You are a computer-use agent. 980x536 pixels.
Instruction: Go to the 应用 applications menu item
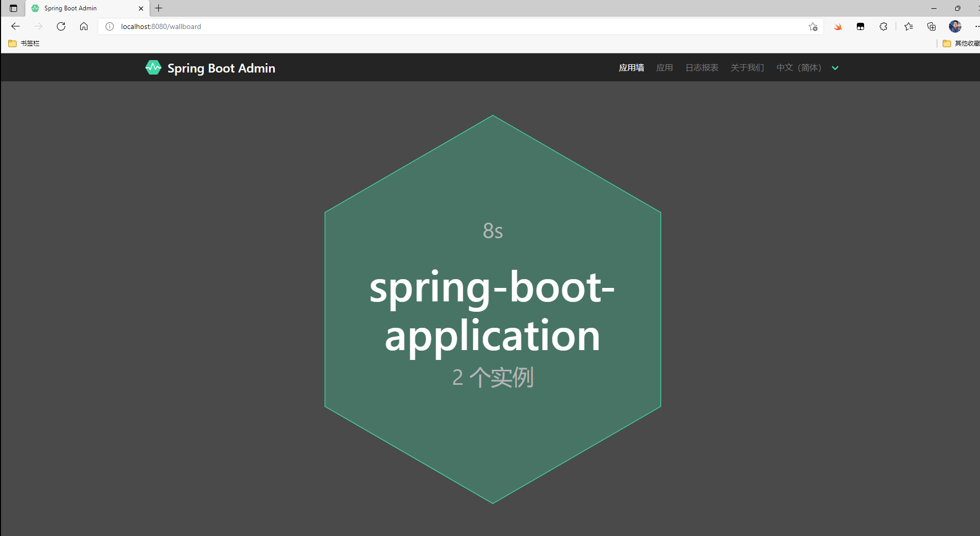pos(664,68)
